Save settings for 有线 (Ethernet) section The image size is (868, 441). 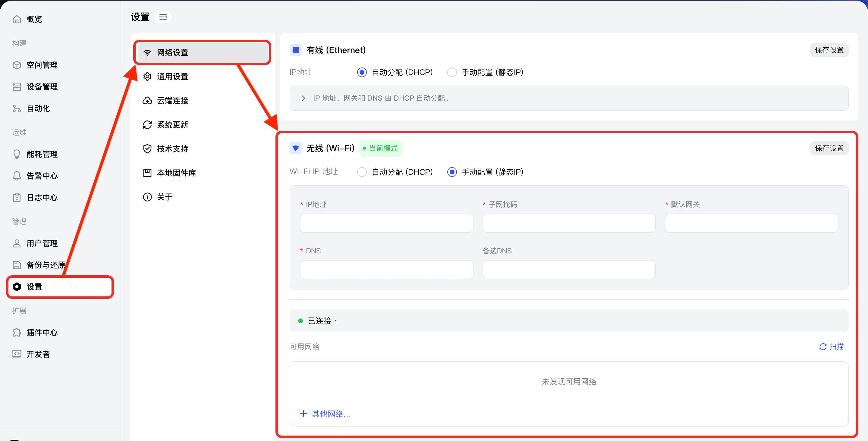pos(829,50)
